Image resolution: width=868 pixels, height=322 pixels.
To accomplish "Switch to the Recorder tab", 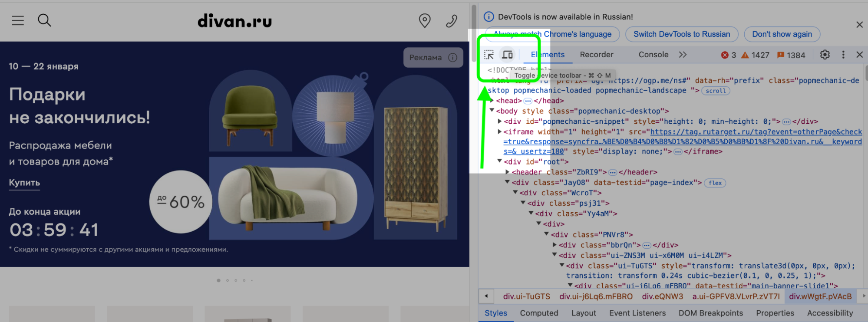I will pos(597,55).
